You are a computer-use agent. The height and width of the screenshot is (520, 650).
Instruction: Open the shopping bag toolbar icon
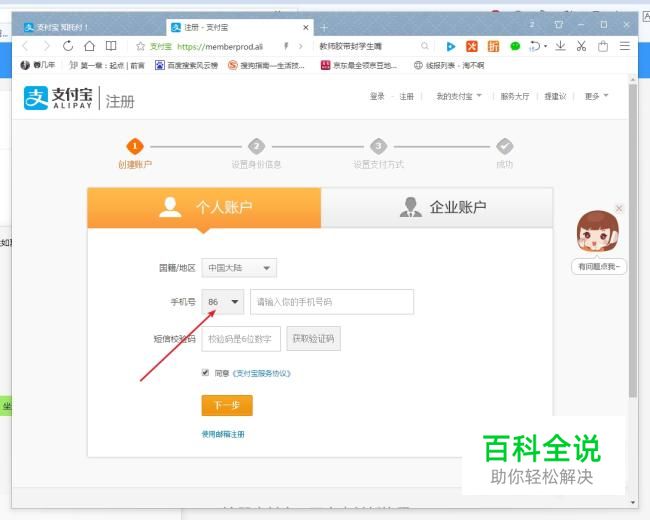[603, 46]
